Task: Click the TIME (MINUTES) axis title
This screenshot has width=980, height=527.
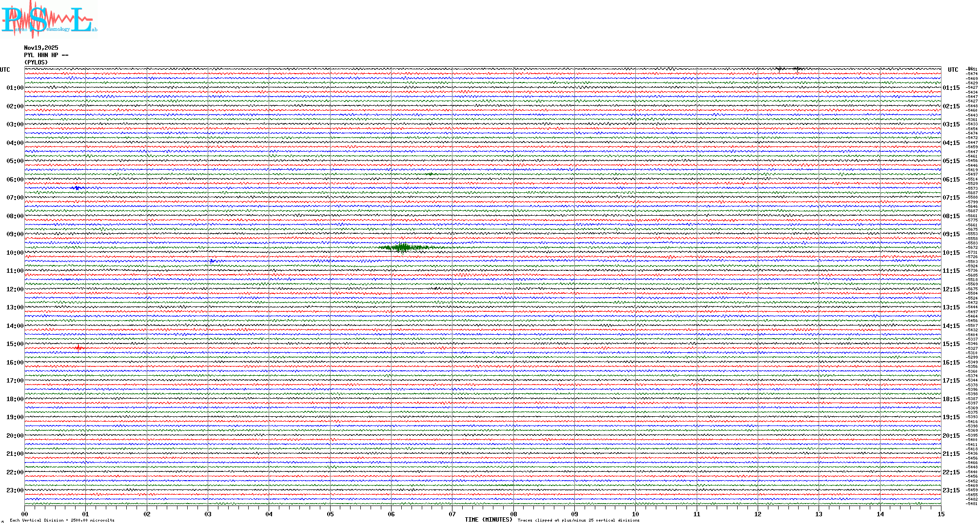Action: pyautogui.click(x=489, y=520)
